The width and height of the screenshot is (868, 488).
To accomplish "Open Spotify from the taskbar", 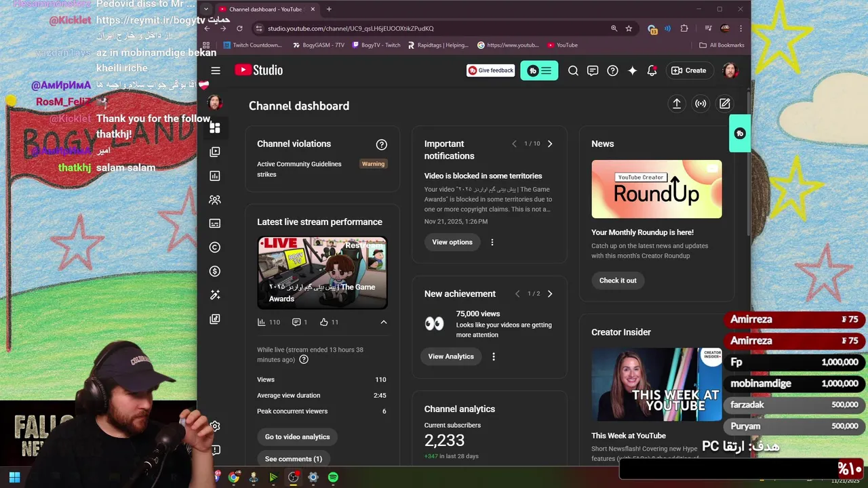I will 333,477.
